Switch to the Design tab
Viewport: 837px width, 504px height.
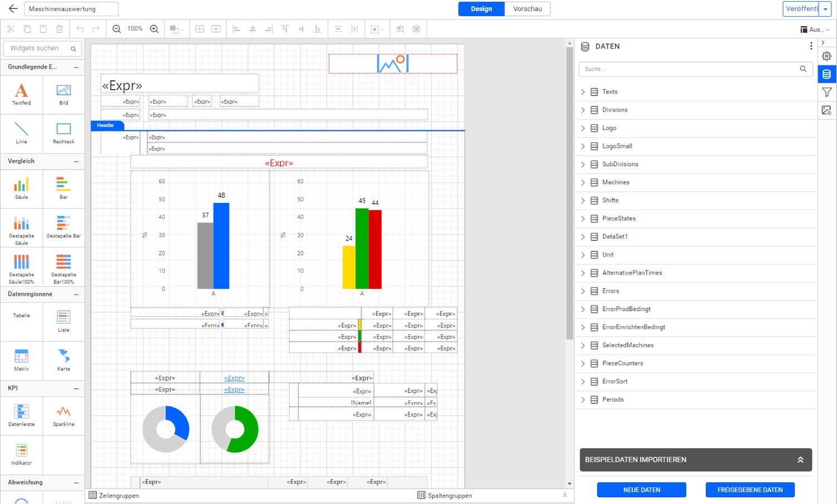pos(481,9)
